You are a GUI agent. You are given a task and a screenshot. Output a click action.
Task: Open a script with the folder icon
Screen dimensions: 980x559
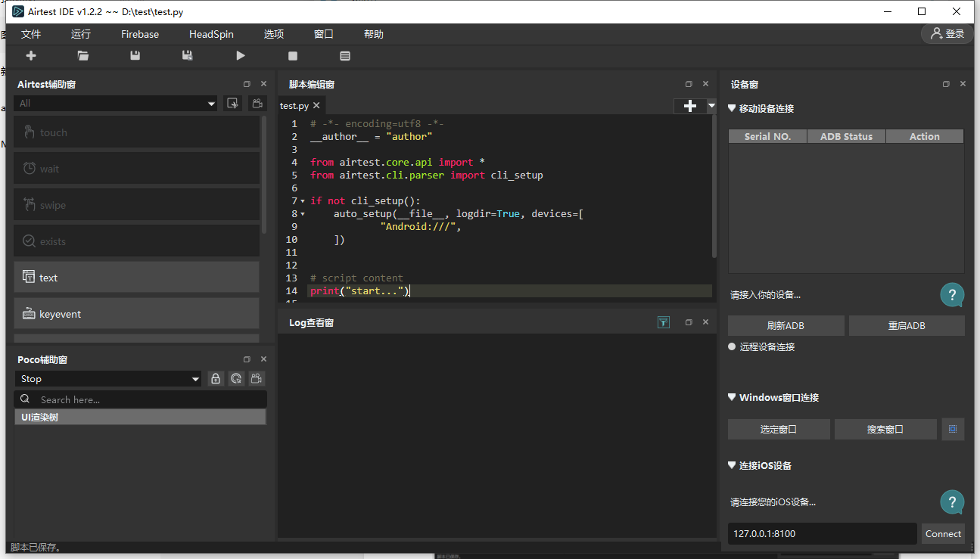tap(83, 55)
